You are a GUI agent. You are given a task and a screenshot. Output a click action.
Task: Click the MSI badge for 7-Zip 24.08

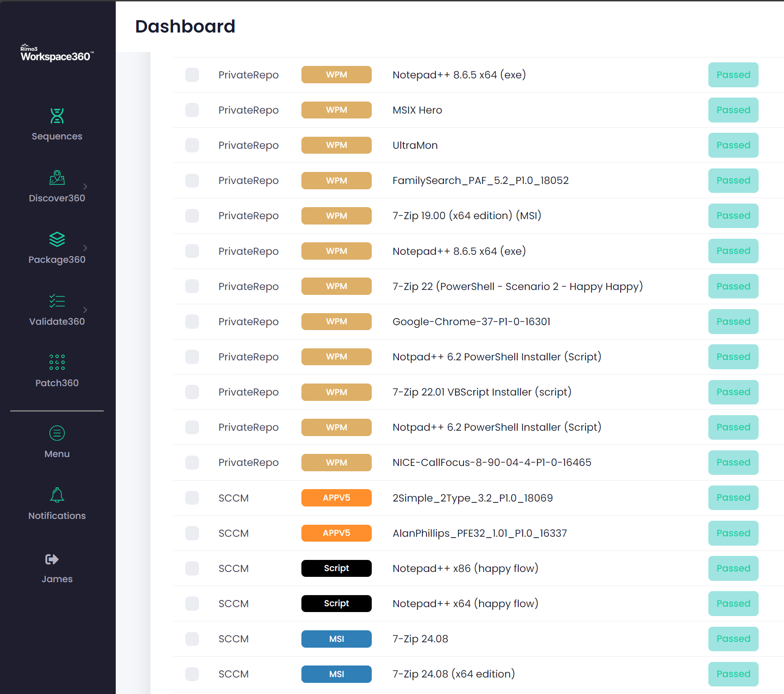[x=337, y=639]
